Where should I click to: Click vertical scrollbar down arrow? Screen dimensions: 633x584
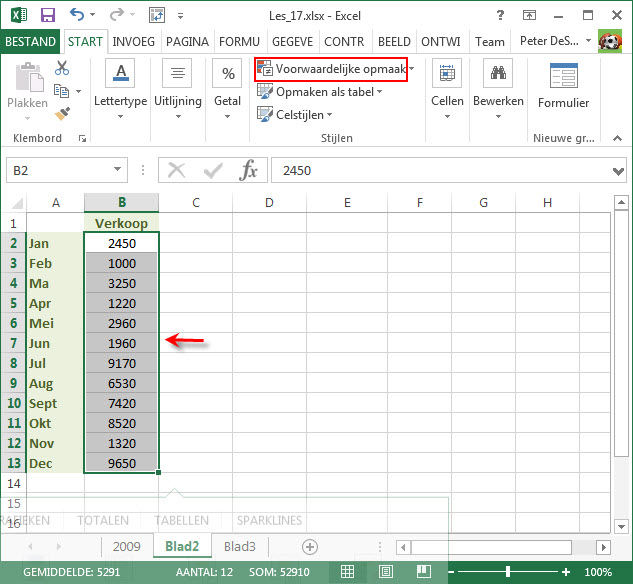[621, 526]
